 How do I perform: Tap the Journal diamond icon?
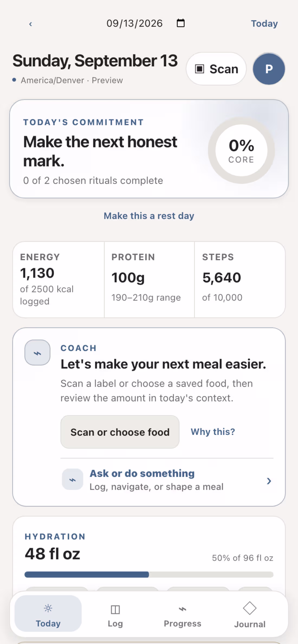[250, 608]
